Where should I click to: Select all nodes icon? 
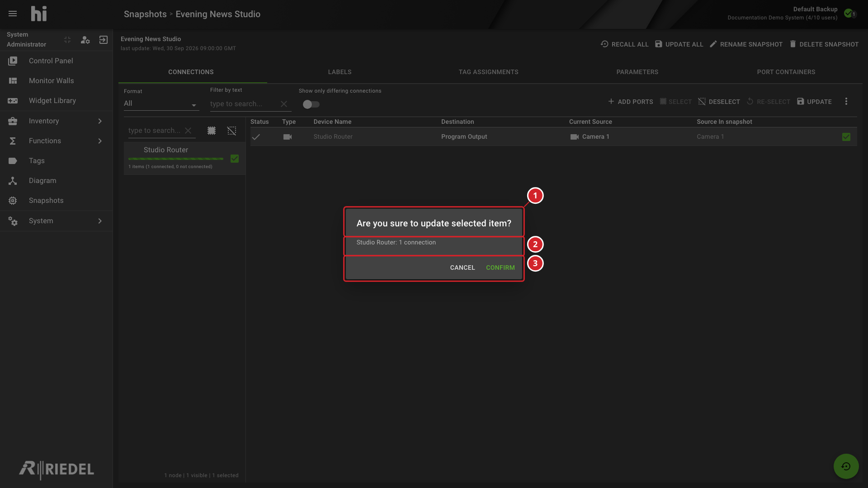pos(212,131)
